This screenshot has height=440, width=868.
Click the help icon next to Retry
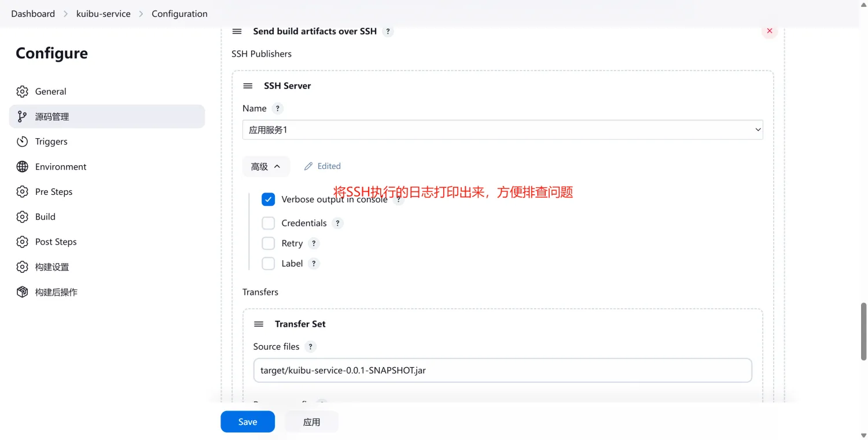[x=314, y=243]
